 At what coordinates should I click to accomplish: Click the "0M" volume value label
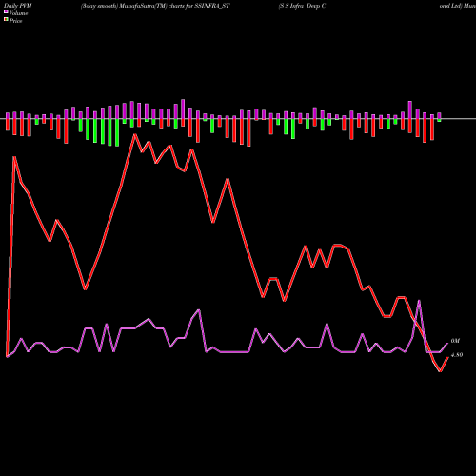pyautogui.click(x=455, y=341)
